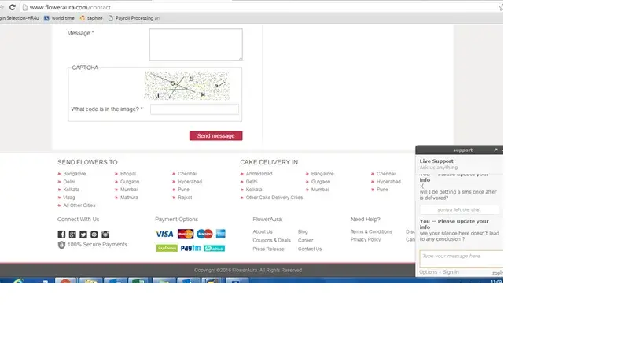The height and width of the screenshot is (362, 644).
Task: Click the Paytm payment logo
Action: tap(190, 248)
